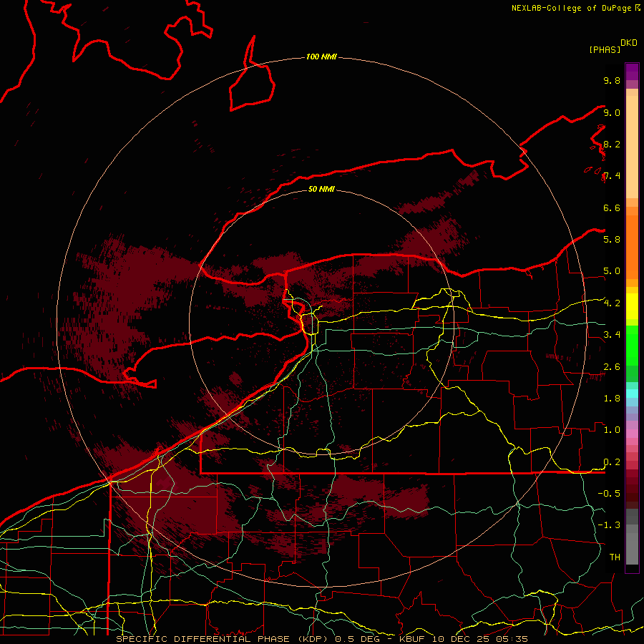Pick the bright green segment of the color bar
Image resolution: width=644 pixels, height=644 pixels.
coord(632,346)
